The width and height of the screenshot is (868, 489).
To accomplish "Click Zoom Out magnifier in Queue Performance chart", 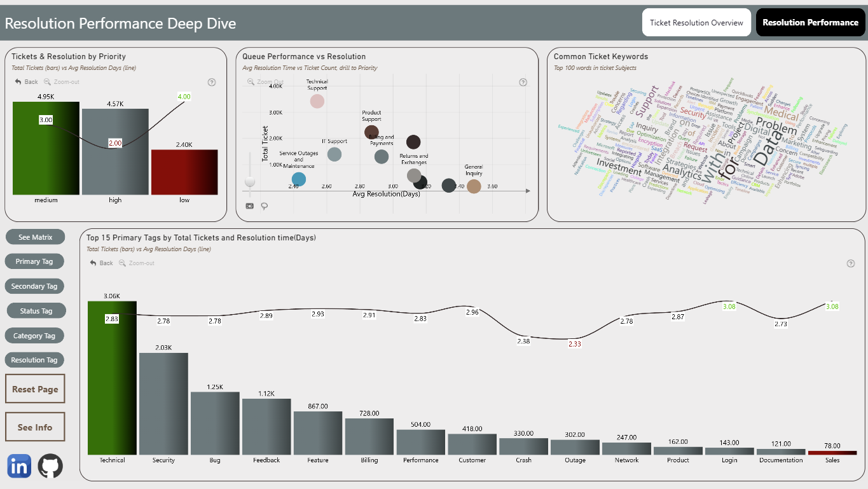I will [250, 82].
